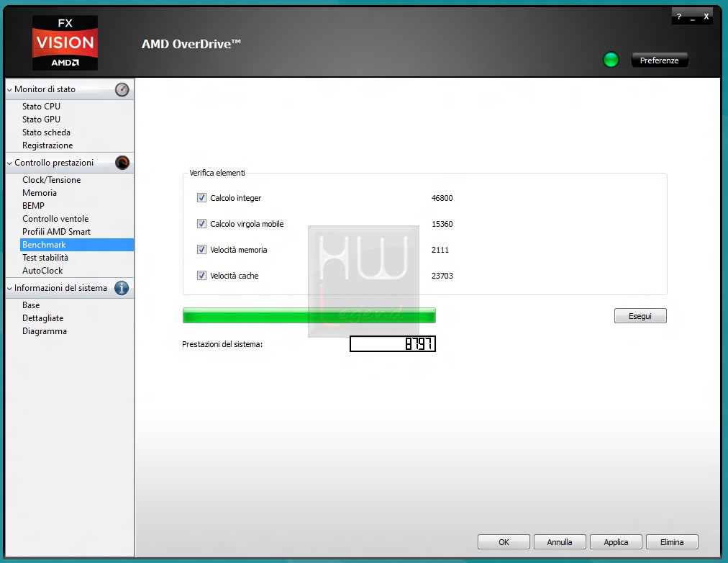728x563 pixels.
Task: Select AutoClock in the sidebar
Action: click(x=42, y=271)
